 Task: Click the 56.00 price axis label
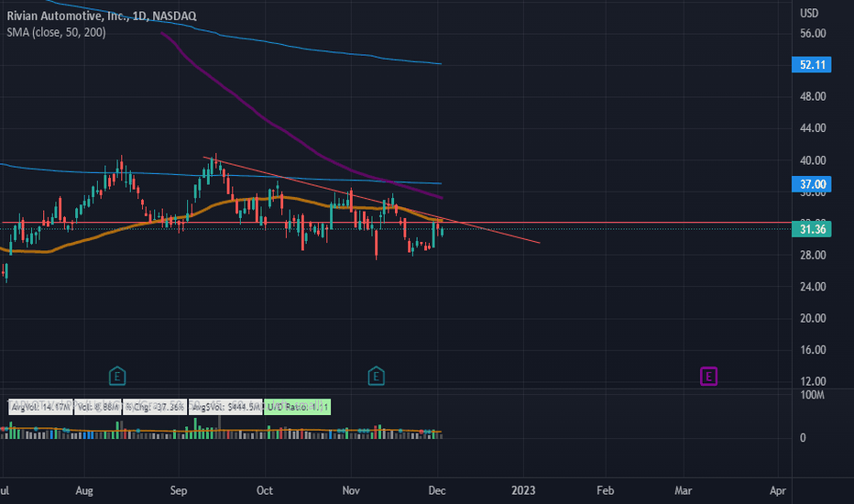813,33
